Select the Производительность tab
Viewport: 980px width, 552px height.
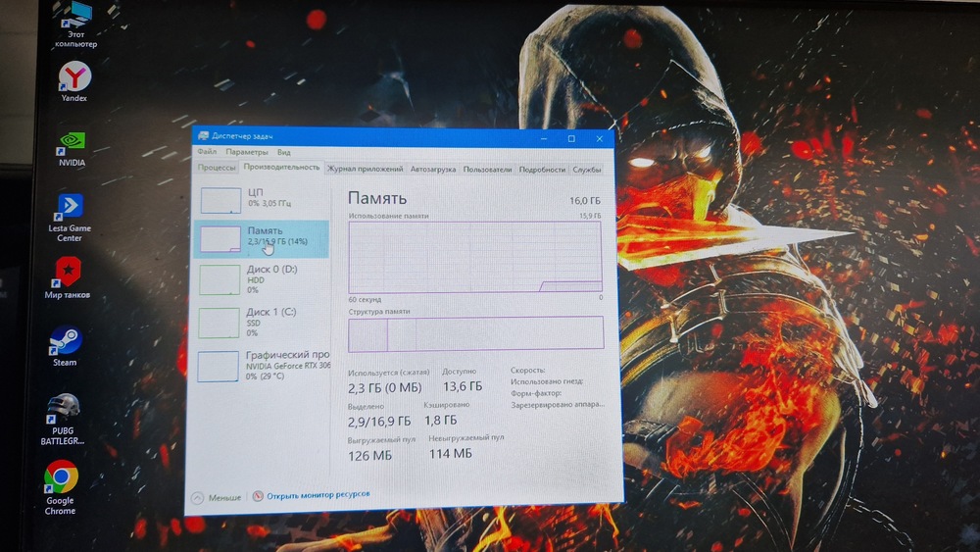[281, 167]
